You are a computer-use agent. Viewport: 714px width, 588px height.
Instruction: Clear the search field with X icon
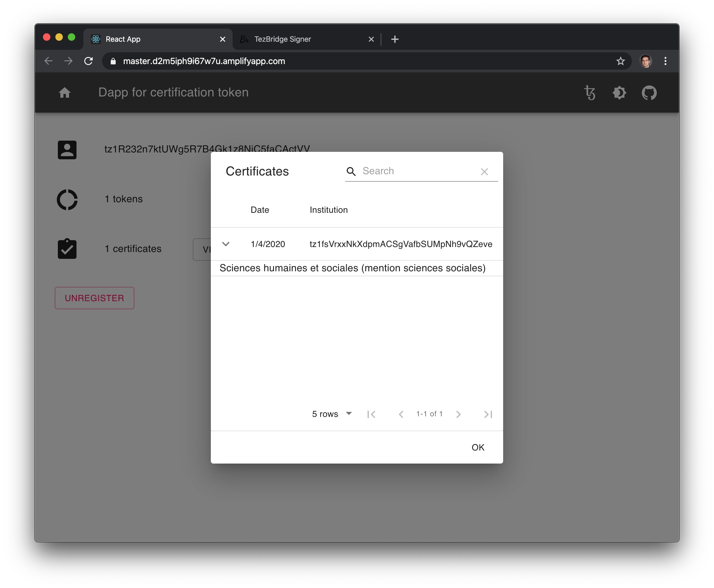click(x=484, y=172)
